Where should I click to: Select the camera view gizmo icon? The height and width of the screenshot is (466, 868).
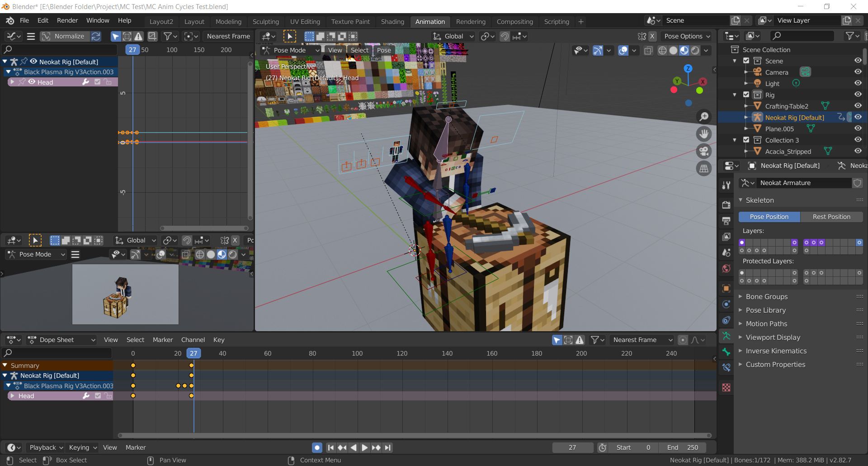[704, 151]
